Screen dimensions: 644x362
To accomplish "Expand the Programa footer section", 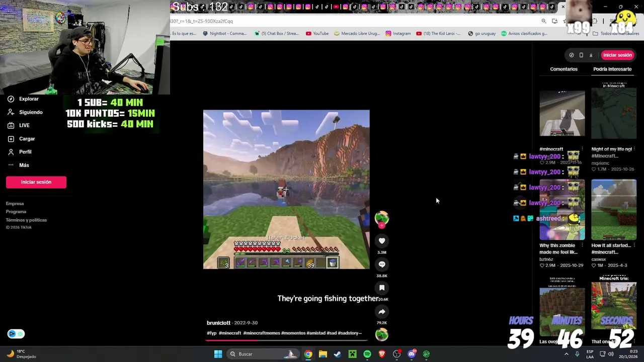I will click(16, 212).
